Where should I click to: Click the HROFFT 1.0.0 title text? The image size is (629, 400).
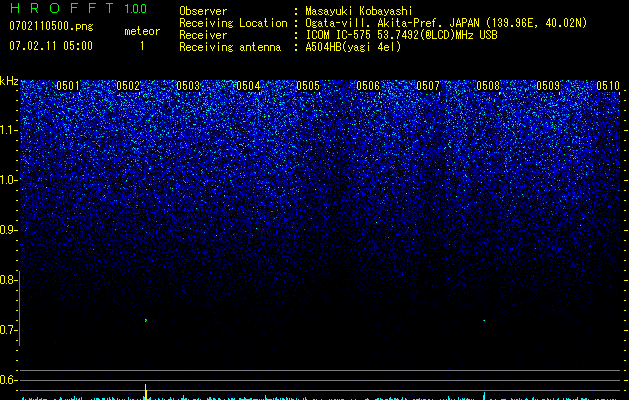pos(78,8)
